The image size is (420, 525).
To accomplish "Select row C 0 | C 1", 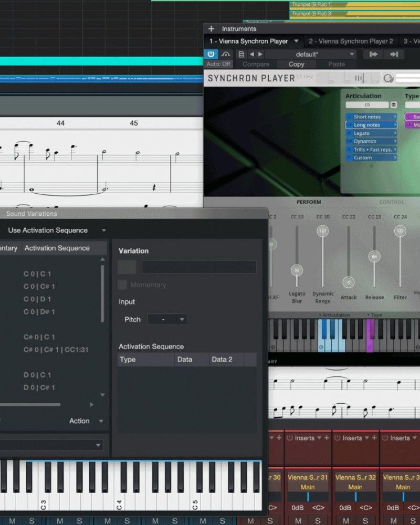I will 37,274.
